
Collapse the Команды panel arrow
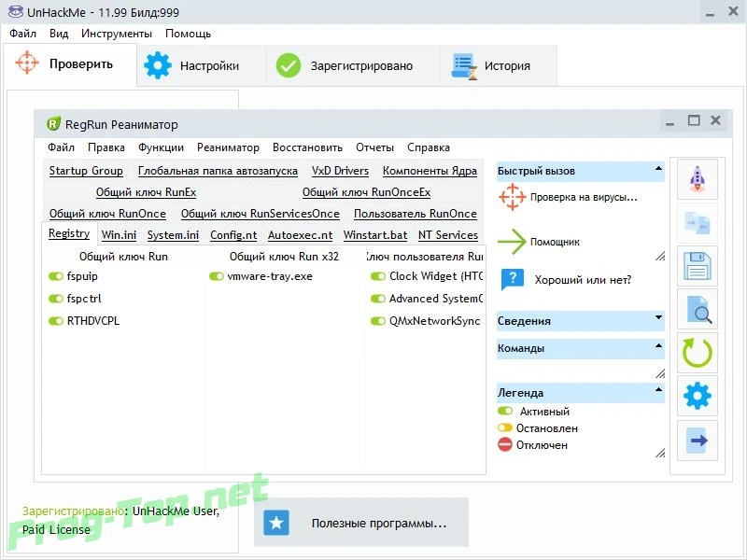click(658, 345)
